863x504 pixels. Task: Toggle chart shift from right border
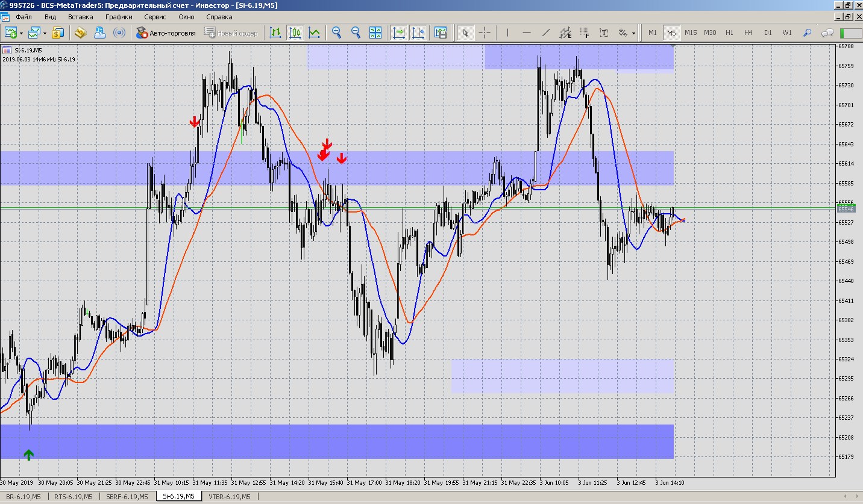click(x=418, y=33)
